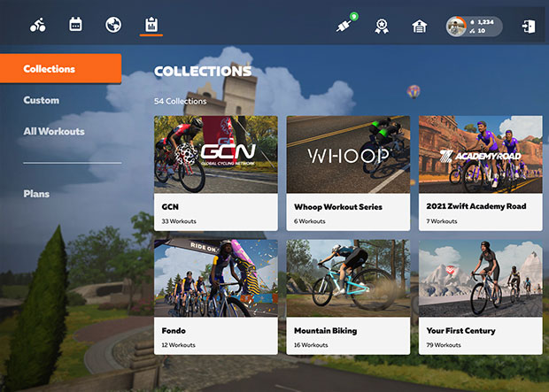
Task: Open the events calendar icon
Action: [75, 25]
